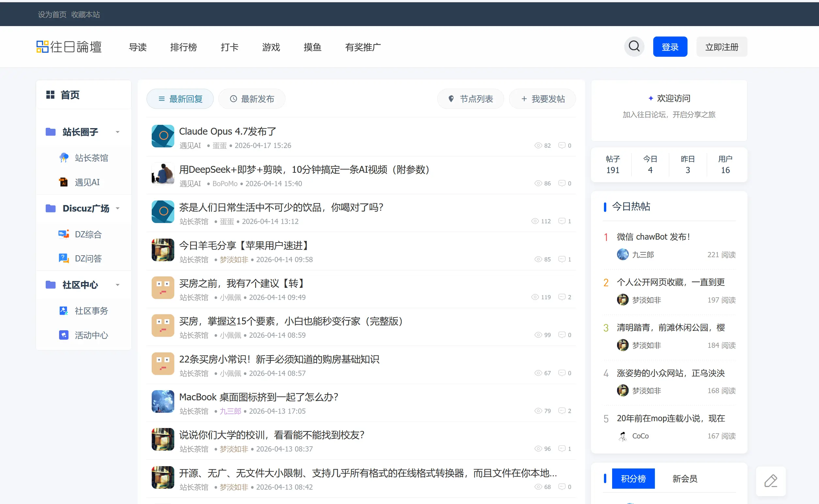Open post 22条买房小常识
The height and width of the screenshot is (504, 819).
point(279,359)
